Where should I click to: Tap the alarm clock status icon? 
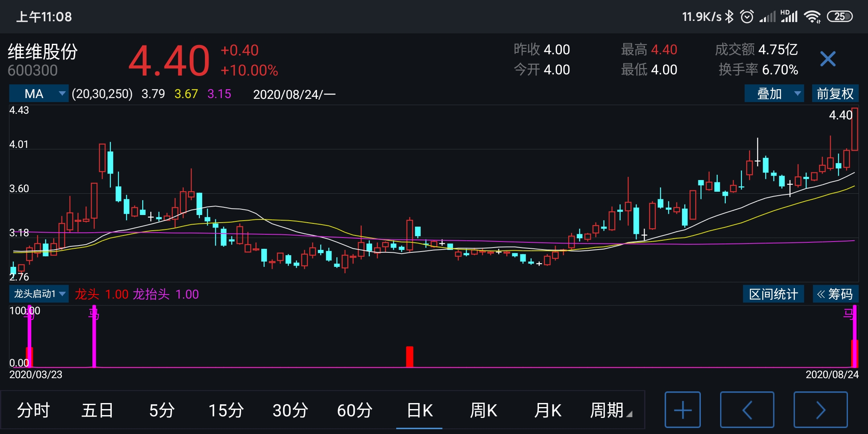click(747, 16)
